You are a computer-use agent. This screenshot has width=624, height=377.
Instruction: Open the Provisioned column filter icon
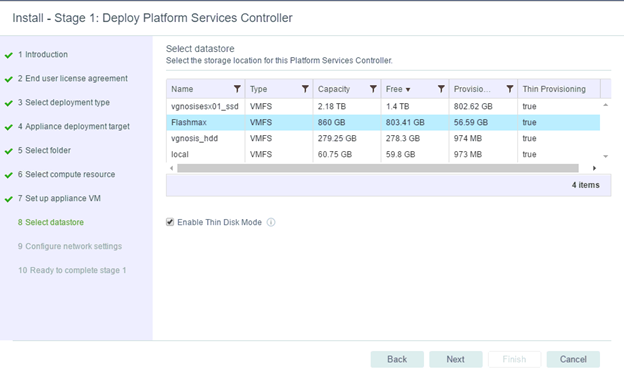tap(510, 89)
